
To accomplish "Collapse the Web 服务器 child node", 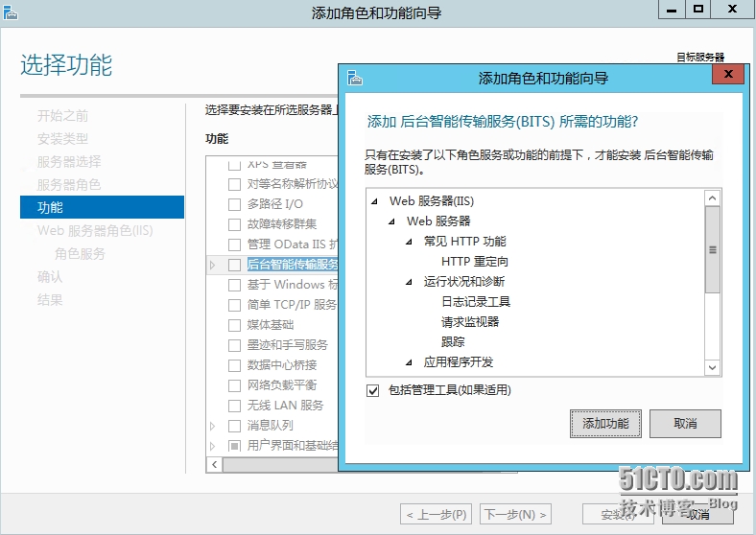I will pos(392,221).
